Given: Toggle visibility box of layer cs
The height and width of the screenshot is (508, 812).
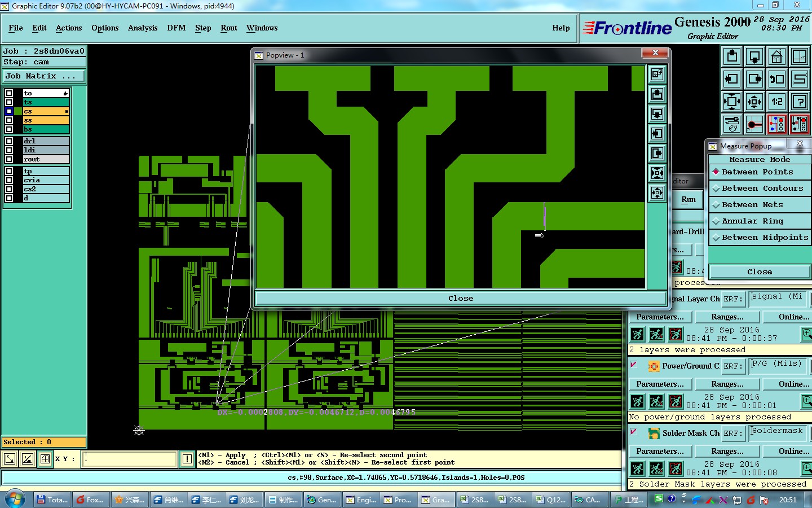Looking at the screenshot, I should pyautogui.click(x=9, y=111).
